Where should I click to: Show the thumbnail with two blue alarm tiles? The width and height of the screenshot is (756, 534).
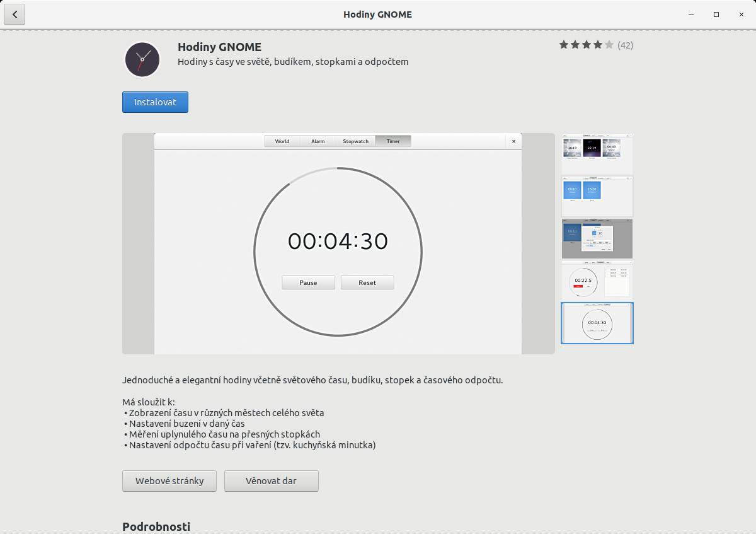click(597, 196)
